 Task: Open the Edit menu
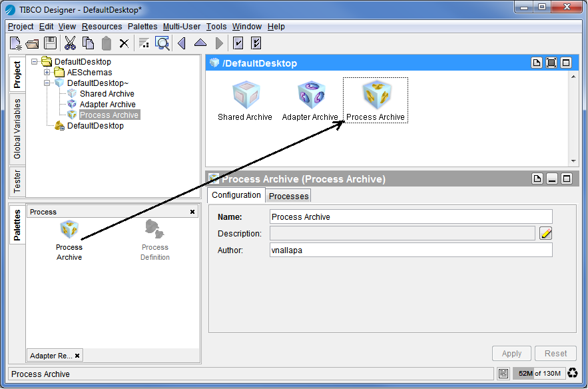46,27
